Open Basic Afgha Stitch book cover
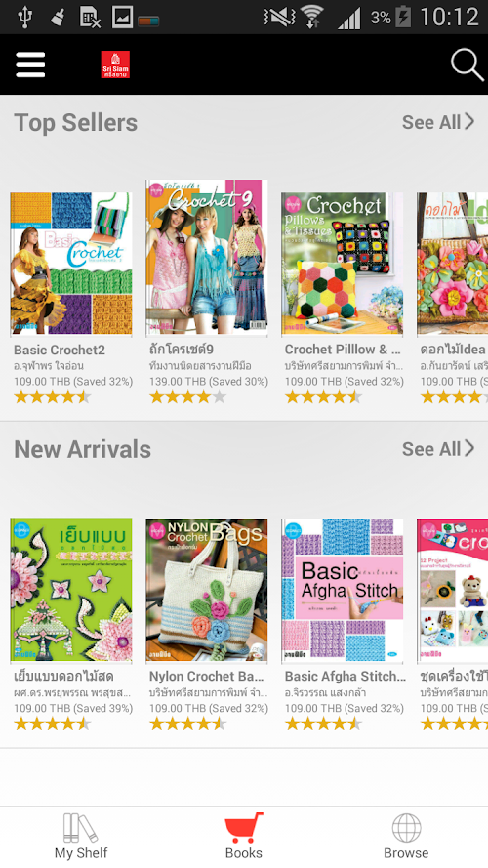488x868 pixels. [343, 591]
